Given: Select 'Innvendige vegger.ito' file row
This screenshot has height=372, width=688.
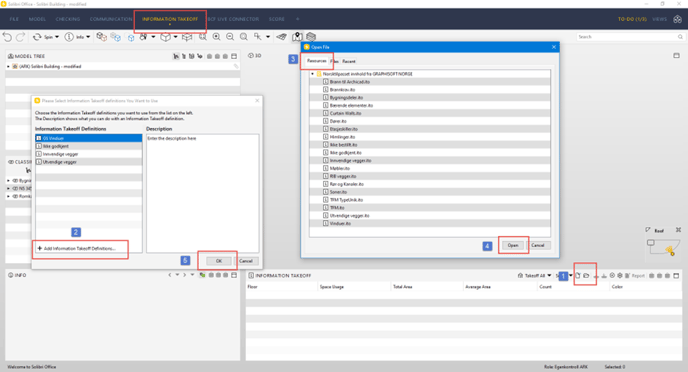Looking at the screenshot, I should (430, 161).
